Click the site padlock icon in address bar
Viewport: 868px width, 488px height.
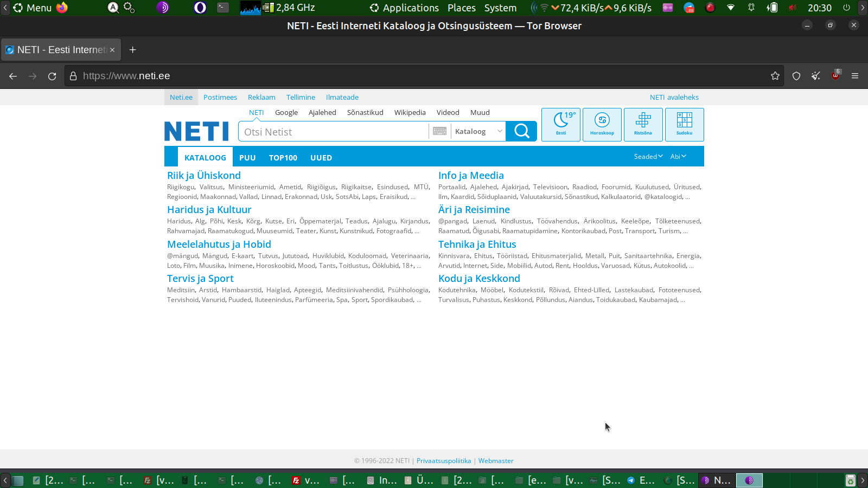(x=73, y=76)
